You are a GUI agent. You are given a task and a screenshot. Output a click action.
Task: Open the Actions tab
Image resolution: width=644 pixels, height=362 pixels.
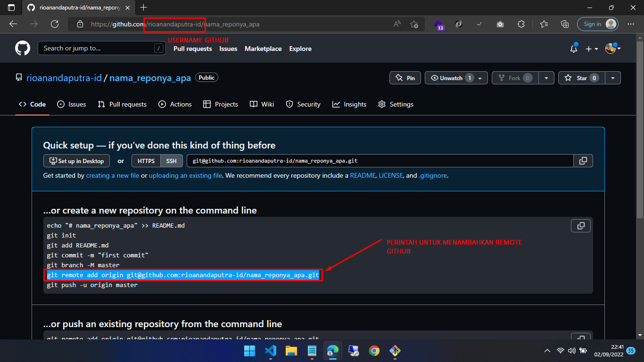(x=175, y=104)
